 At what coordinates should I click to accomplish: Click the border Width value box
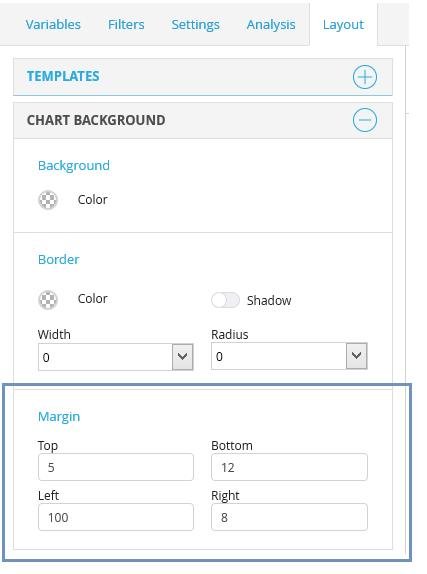[105, 357]
